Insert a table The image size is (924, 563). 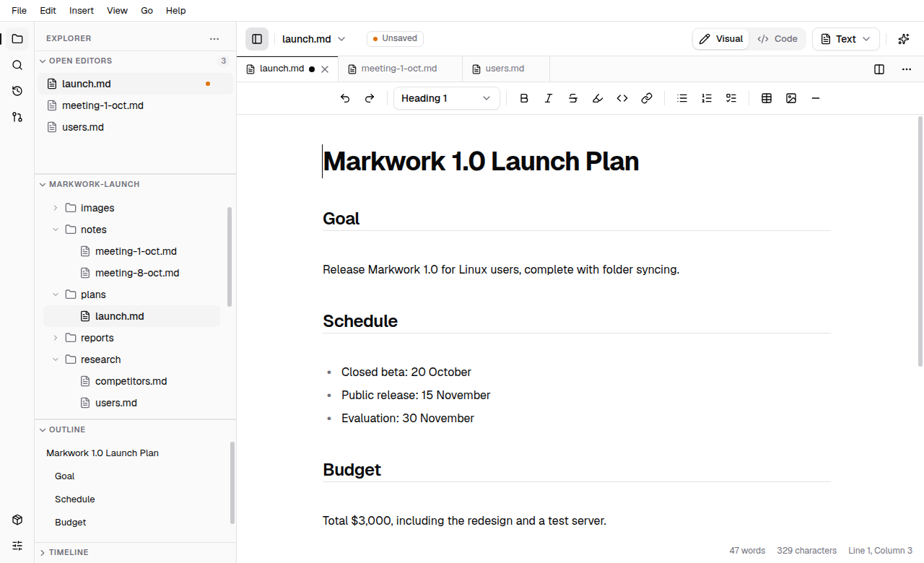coord(767,98)
